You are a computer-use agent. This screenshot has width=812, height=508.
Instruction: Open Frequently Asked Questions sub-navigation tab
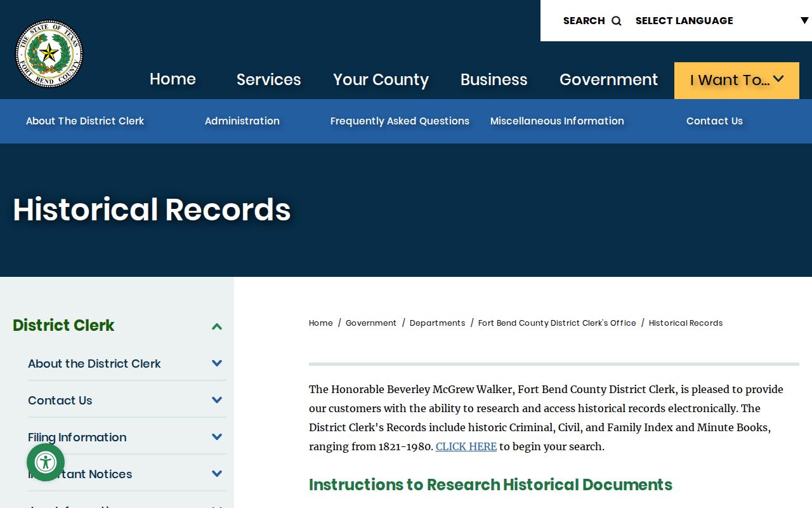pos(400,121)
